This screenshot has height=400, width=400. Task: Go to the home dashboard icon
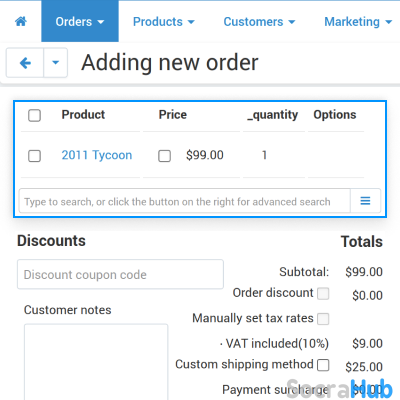click(x=21, y=22)
